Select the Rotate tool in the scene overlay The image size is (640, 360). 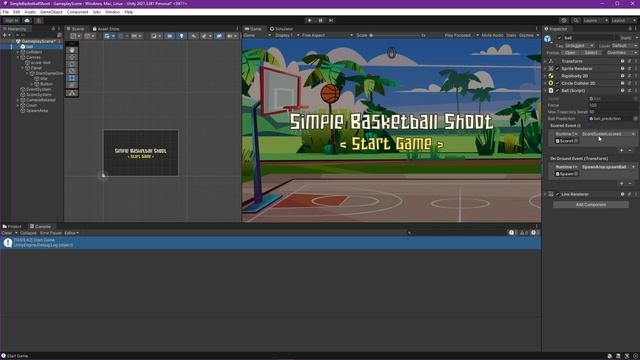click(72, 64)
